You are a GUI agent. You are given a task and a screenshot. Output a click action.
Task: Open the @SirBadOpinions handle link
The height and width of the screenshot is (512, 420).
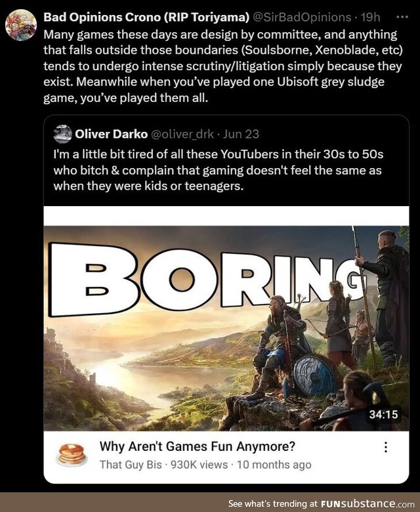tap(302, 17)
